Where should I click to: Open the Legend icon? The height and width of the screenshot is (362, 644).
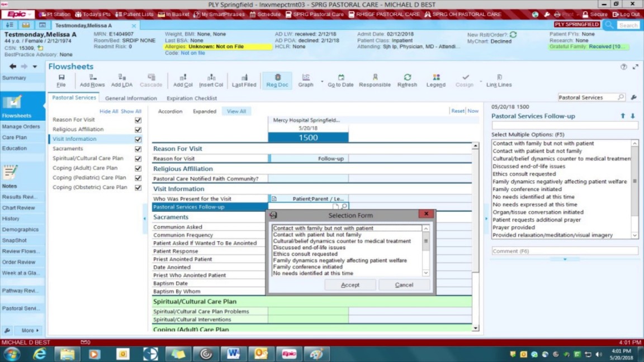(435, 80)
